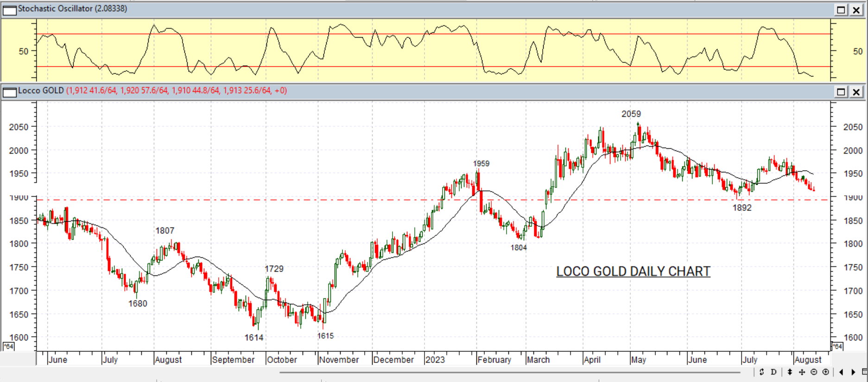Screen dimensions: 868x382
Task: Click the September marker on the time axis
Action: 233,360
